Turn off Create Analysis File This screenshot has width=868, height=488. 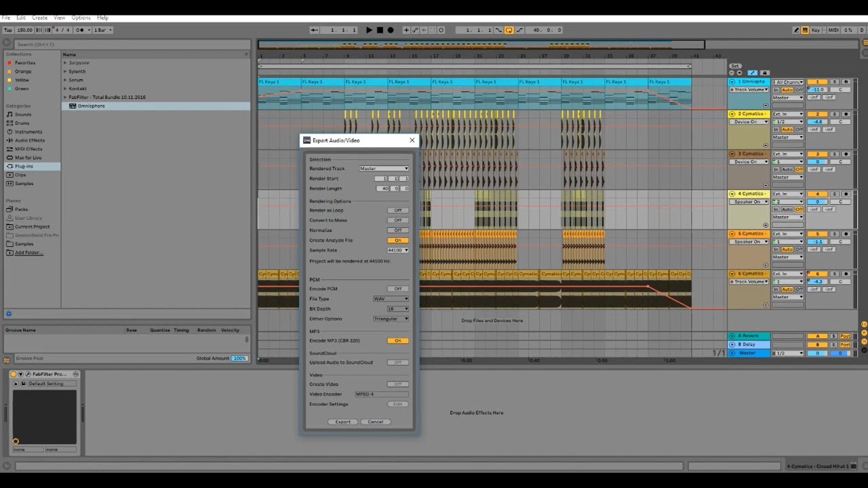point(398,240)
